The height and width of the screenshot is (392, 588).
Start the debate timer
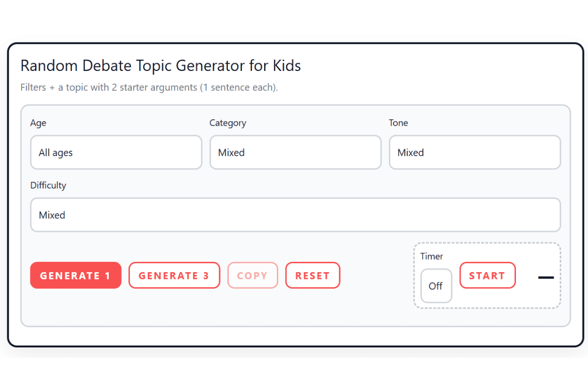pos(487,275)
